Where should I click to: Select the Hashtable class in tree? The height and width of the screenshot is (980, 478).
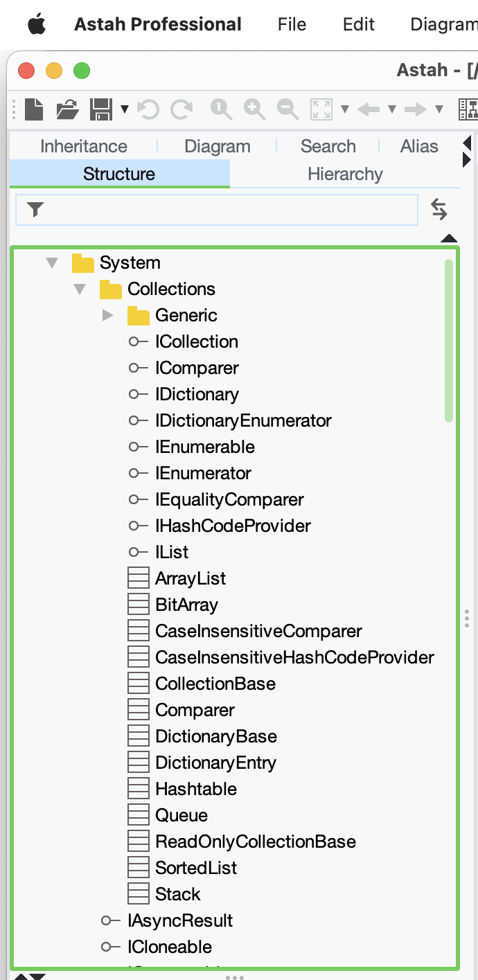196,789
